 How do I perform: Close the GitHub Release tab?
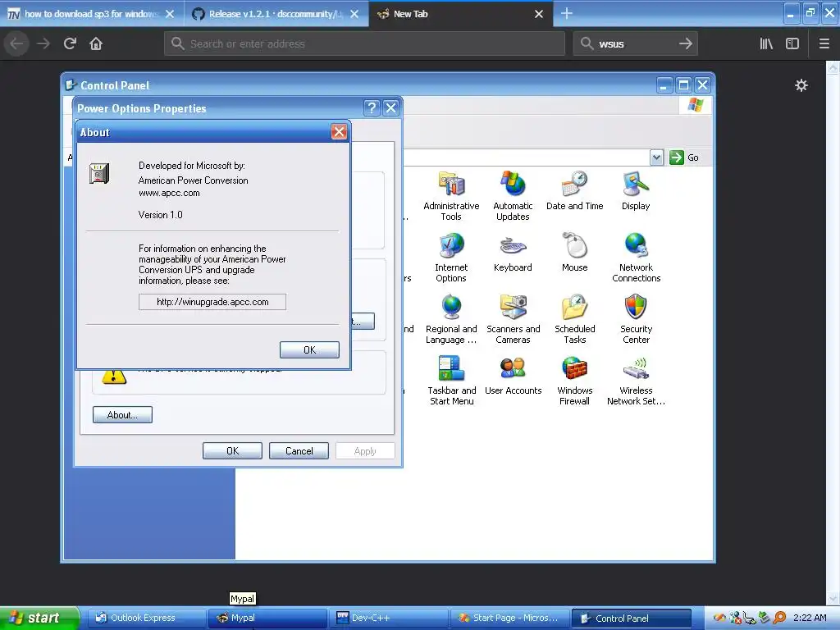point(354,14)
